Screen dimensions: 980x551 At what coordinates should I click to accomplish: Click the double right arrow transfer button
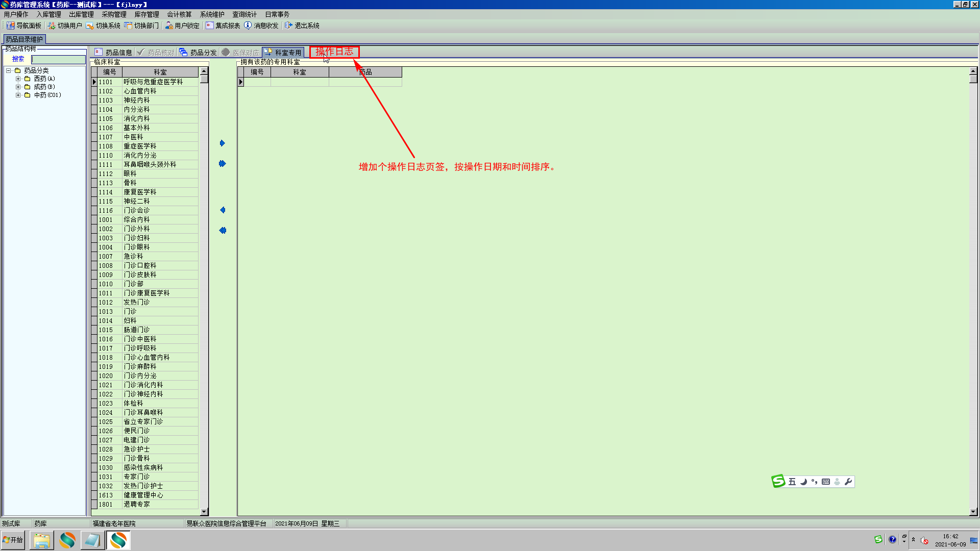pyautogui.click(x=222, y=164)
